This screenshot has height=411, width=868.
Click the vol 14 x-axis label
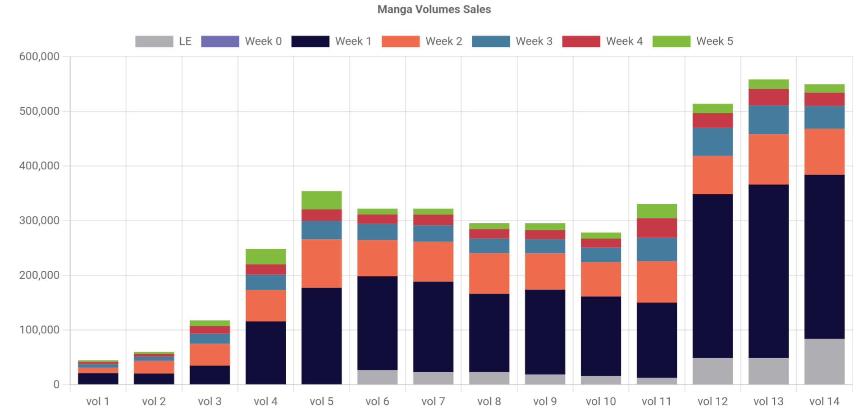[824, 402]
